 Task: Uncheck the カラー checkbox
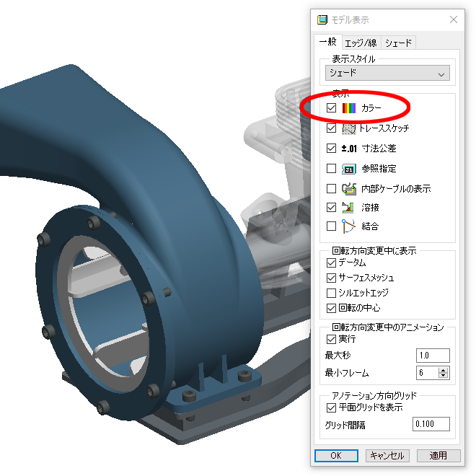pyautogui.click(x=331, y=108)
